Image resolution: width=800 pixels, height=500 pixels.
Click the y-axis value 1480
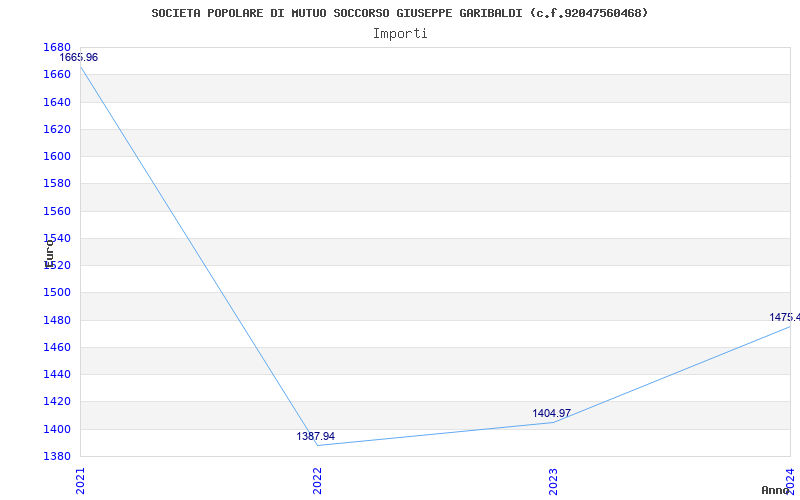click(x=57, y=320)
